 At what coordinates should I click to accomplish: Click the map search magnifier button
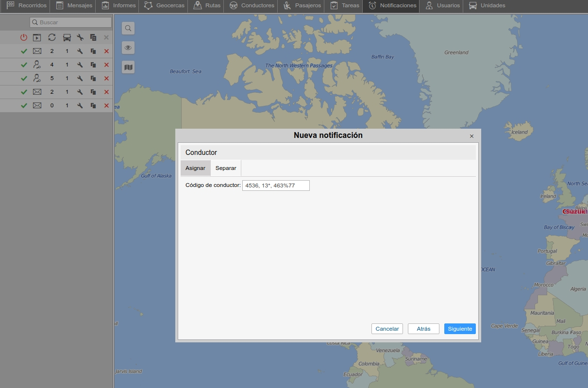click(x=128, y=28)
